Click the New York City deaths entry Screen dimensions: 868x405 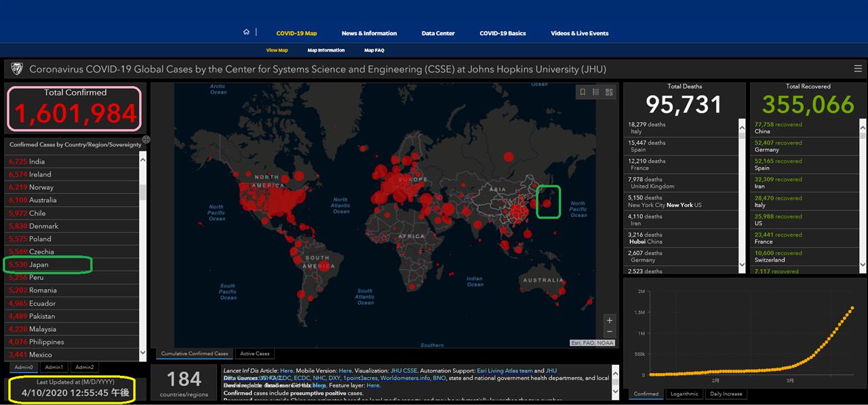680,201
